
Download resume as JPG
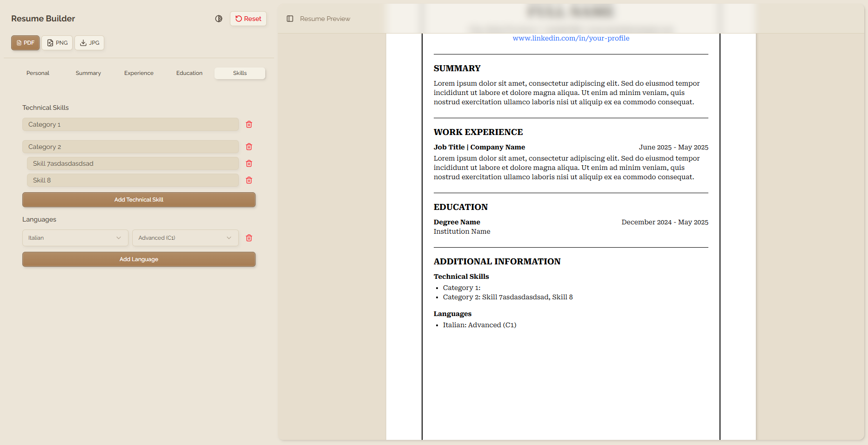[x=89, y=43]
